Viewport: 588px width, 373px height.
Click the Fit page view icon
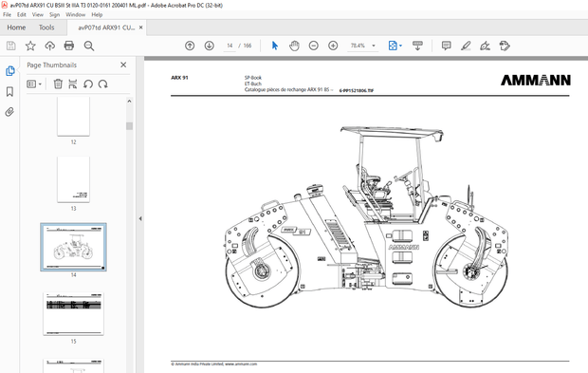[393, 46]
